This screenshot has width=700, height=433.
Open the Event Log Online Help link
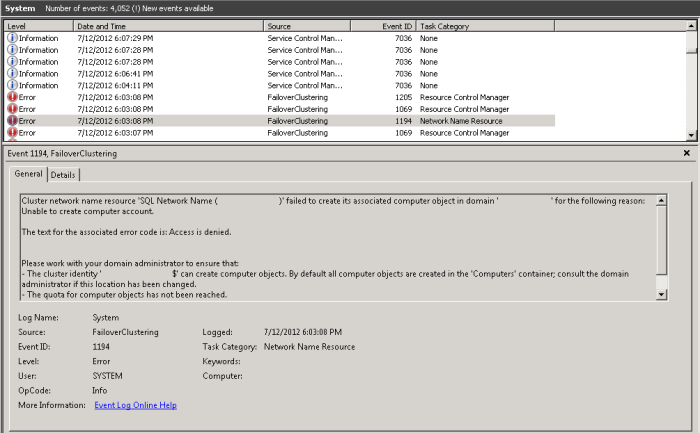[x=135, y=405]
